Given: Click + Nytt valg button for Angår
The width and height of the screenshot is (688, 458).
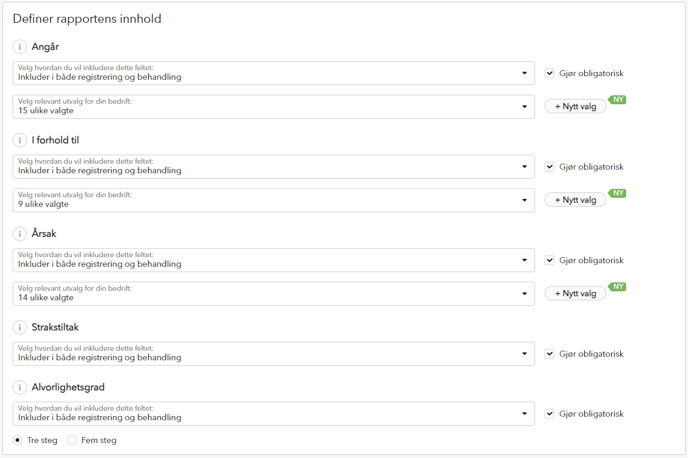Looking at the screenshot, I should coord(575,107).
